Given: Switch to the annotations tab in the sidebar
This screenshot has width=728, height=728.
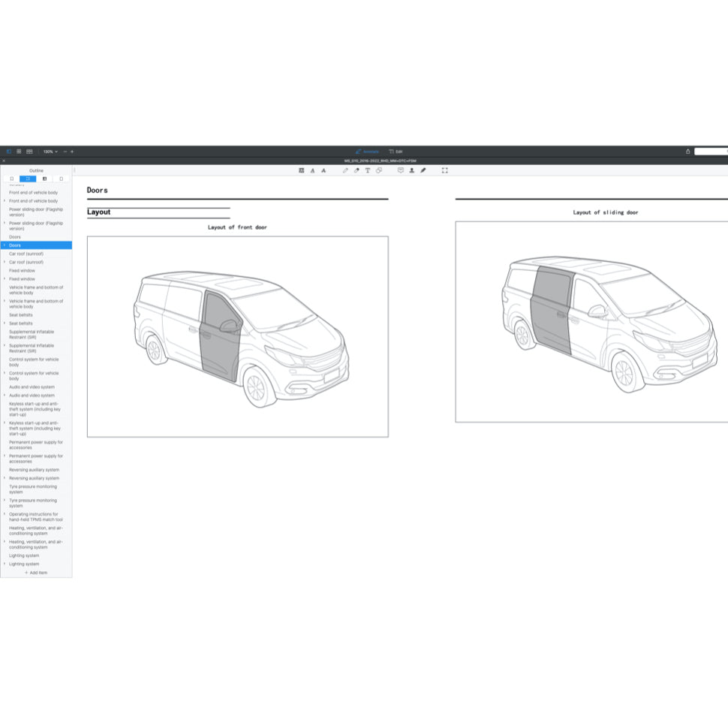Looking at the screenshot, I should 44,179.
